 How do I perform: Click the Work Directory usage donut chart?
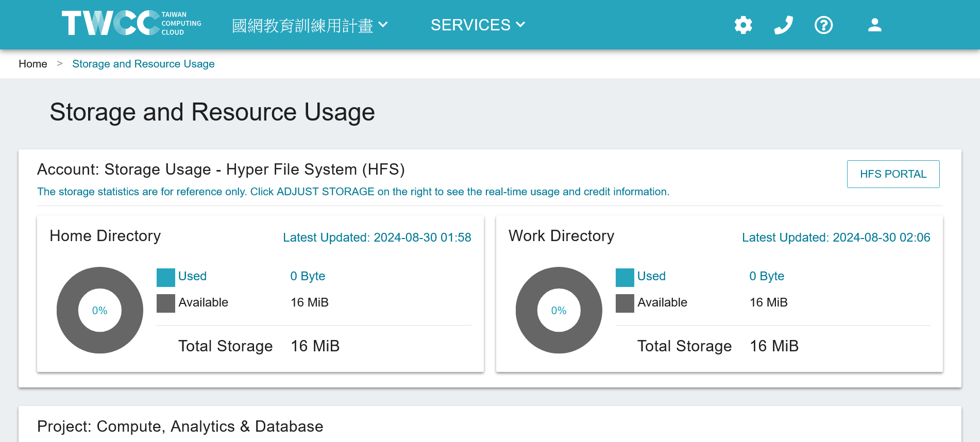pyautogui.click(x=559, y=310)
